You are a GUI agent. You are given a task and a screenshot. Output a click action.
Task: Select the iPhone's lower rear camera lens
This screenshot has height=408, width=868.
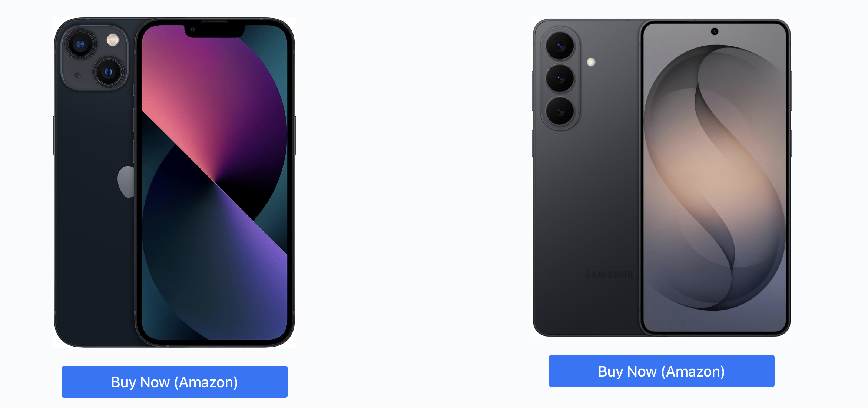108,72
